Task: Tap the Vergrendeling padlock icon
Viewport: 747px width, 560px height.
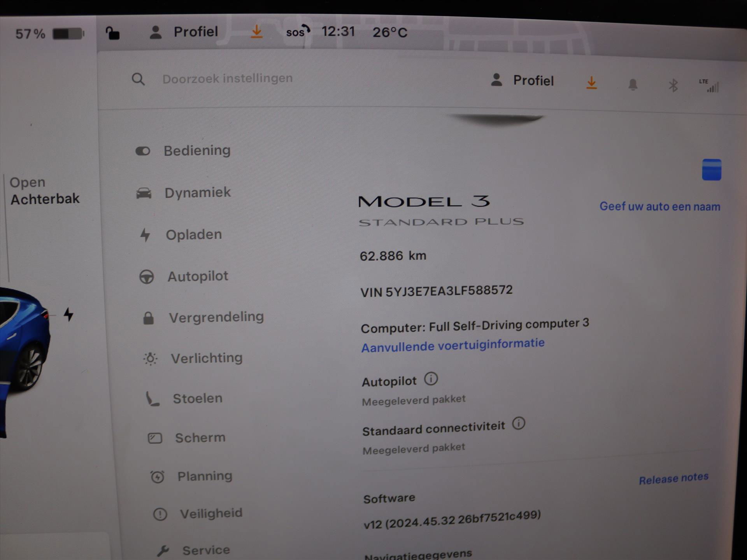Action: pos(148,318)
